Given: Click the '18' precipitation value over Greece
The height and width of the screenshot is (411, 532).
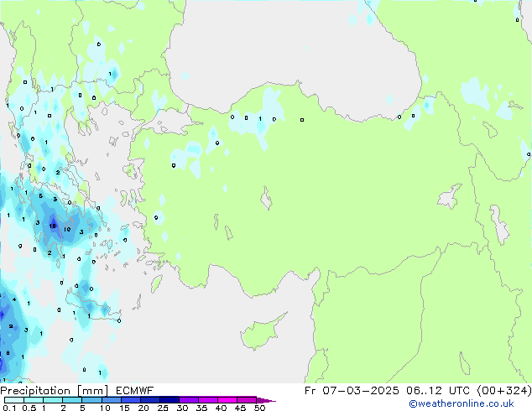Looking at the screenshot, I should point(52,226).
